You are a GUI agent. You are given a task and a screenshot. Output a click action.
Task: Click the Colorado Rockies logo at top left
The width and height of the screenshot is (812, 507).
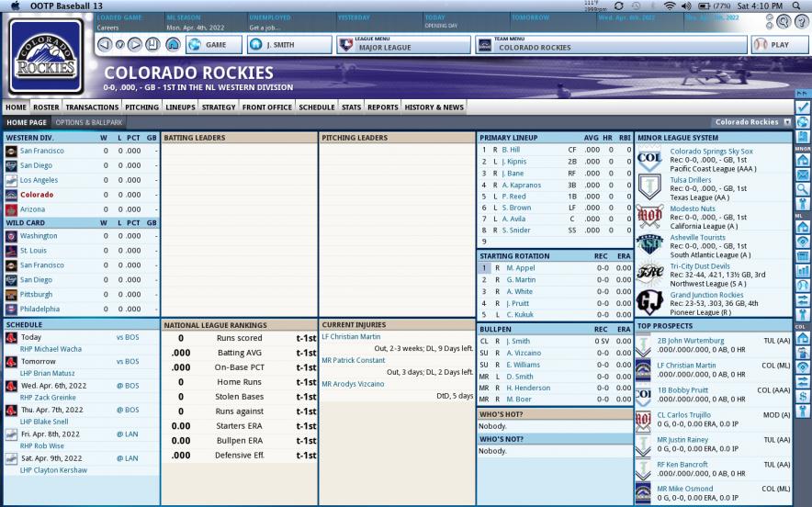click(x=46, y=56)
